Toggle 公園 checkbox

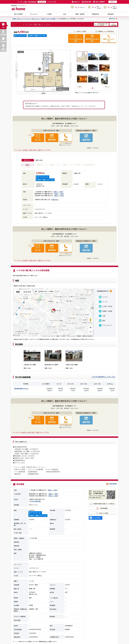97,316
